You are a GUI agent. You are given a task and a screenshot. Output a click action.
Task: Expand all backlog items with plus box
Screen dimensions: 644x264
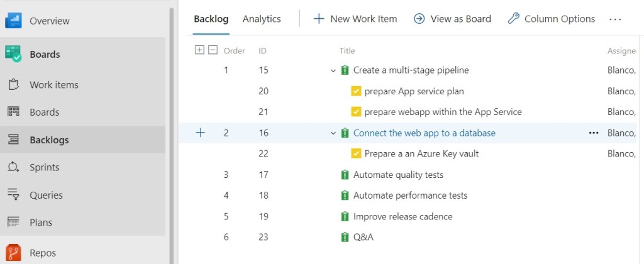click(x=199, y=50)
